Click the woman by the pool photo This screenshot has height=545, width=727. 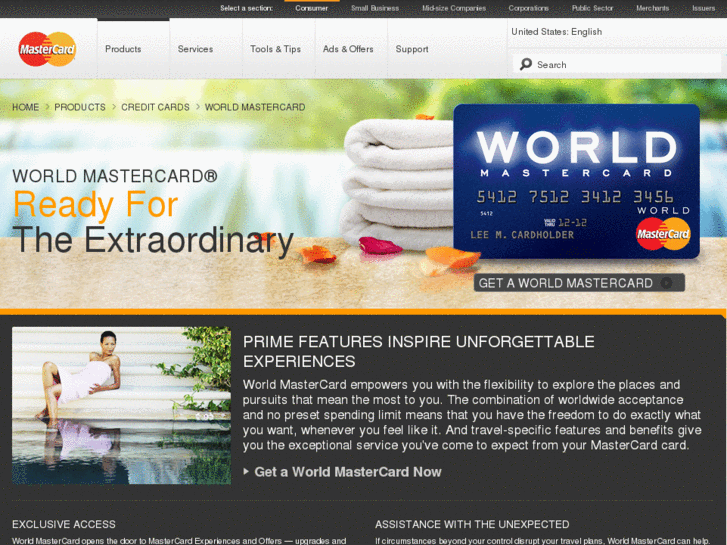click(121, 406)
